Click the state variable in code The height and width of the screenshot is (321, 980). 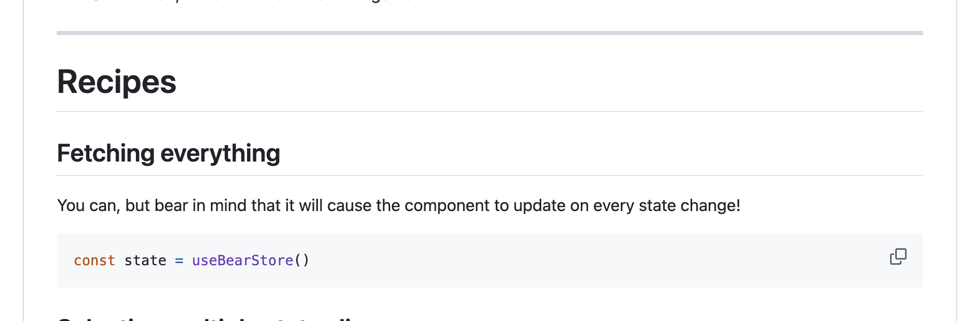pyautogui.click(x=145, y=261)
